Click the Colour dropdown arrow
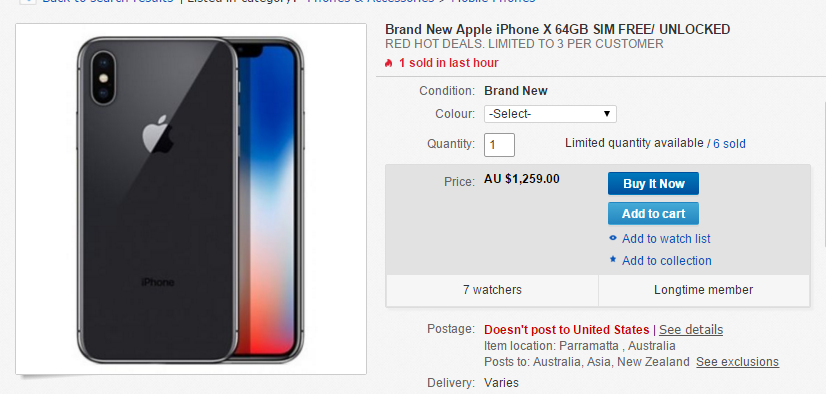Screen dimensions: 826x394 pyautogui.click(x=607, y=114)
